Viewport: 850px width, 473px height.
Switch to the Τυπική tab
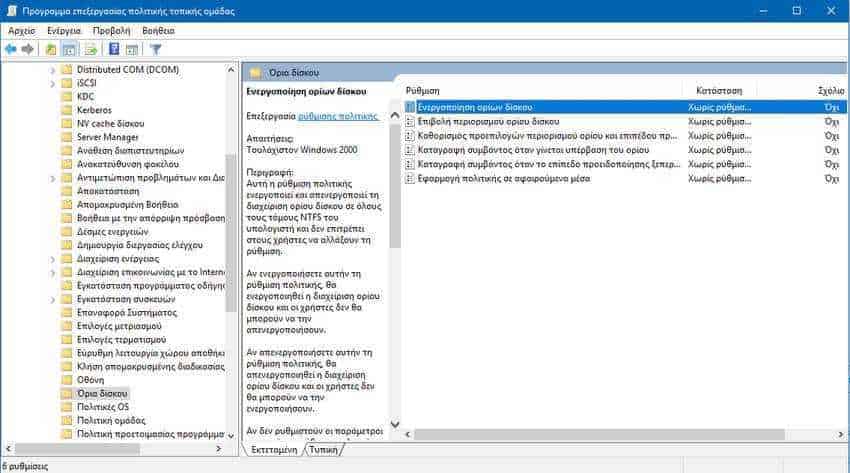[x=324, y=450]
